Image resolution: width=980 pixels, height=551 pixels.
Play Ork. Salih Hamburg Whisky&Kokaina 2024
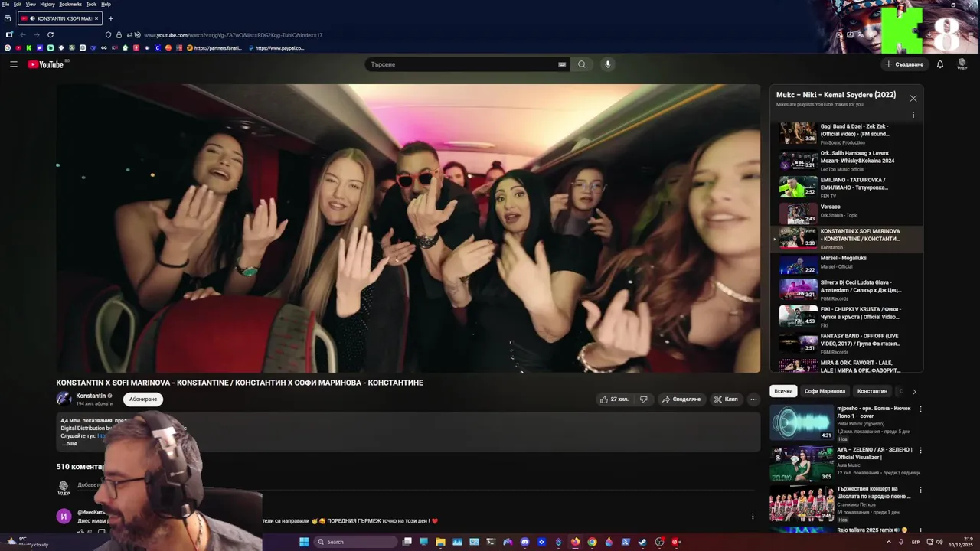coord(847,160)
